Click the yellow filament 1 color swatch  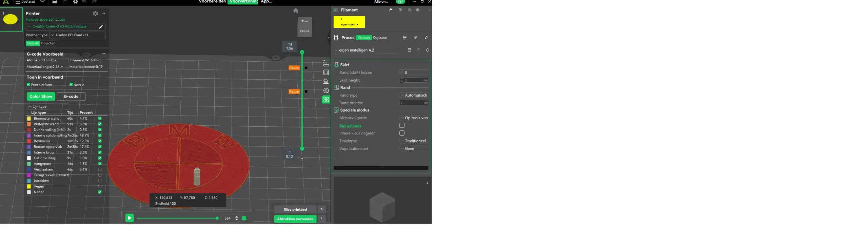pos(349,22)
